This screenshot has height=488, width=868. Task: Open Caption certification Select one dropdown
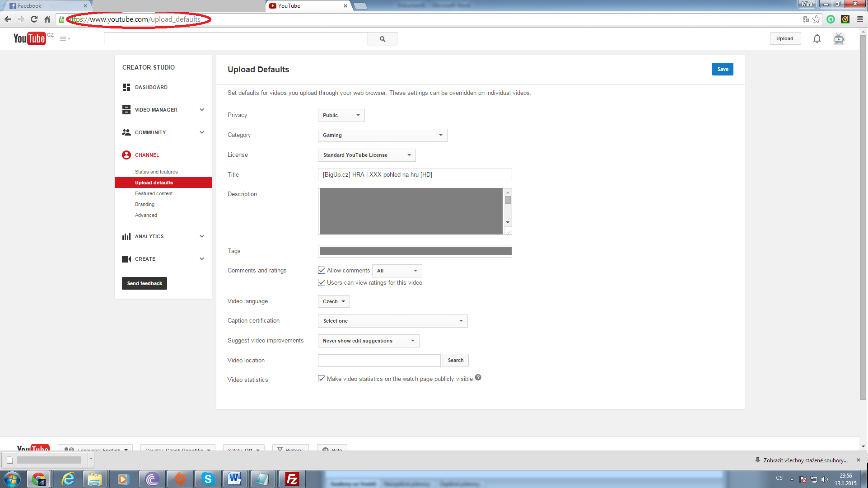click(392, 321)
